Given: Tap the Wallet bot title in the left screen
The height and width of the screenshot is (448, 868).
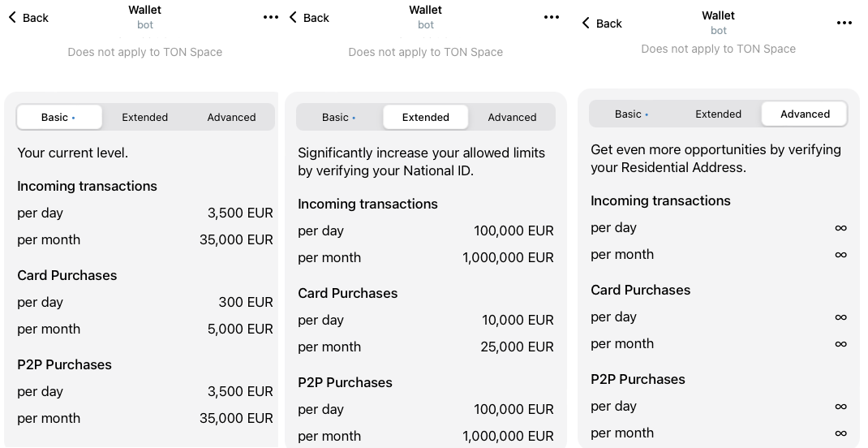Looking at the screenshot, I should (x=145, y=16).
